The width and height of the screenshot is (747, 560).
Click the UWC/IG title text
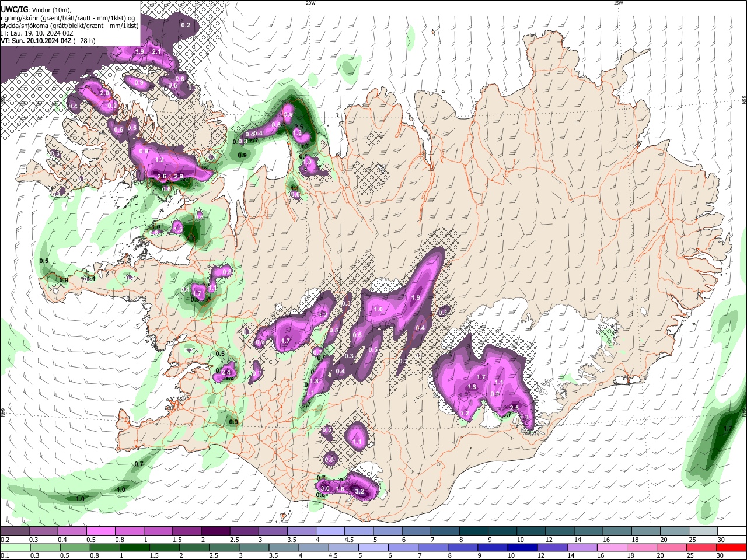coord(14,9)
